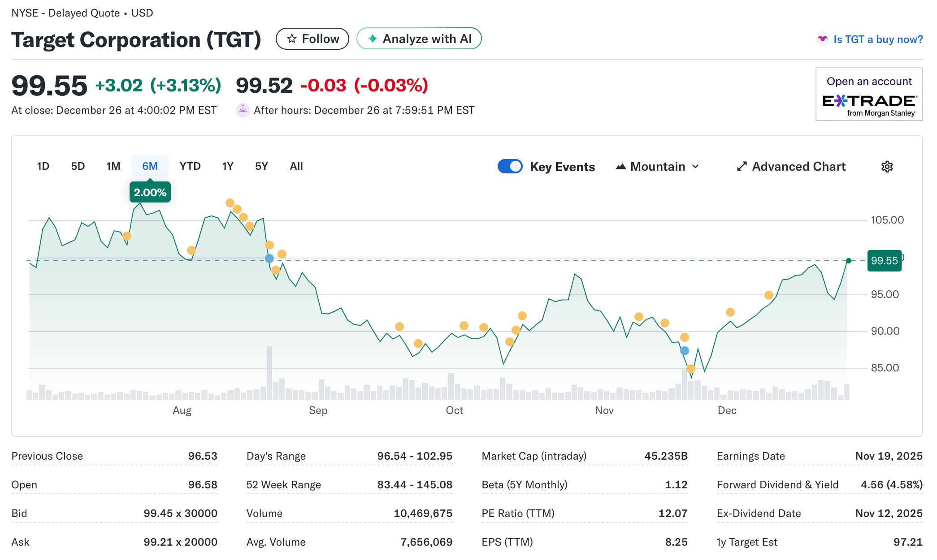Click the blue event marker in late August
Screen dimensions: 937x560
pos(269,258)
